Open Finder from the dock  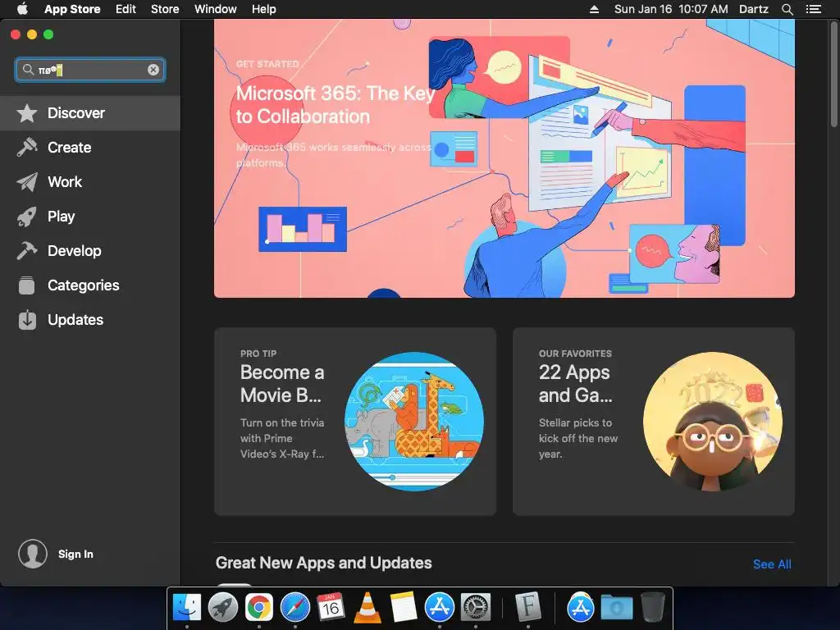tap(187, 608)
